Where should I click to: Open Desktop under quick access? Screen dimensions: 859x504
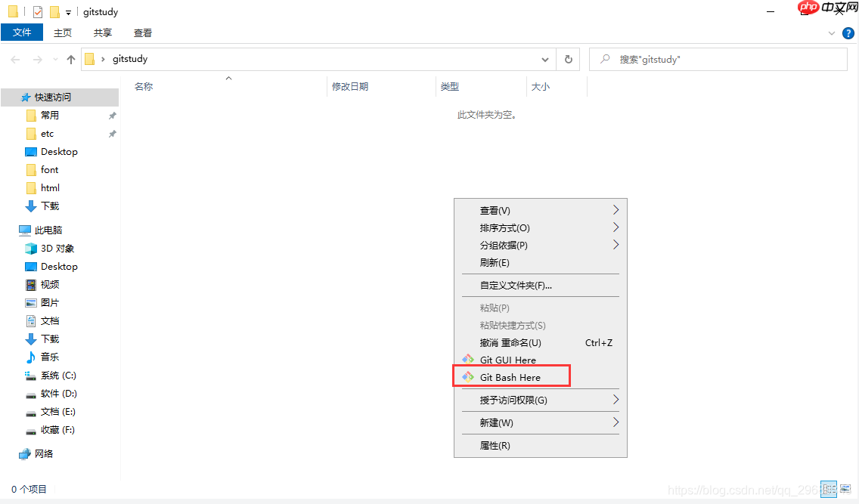pyautogui.click(x=60, y=152)
